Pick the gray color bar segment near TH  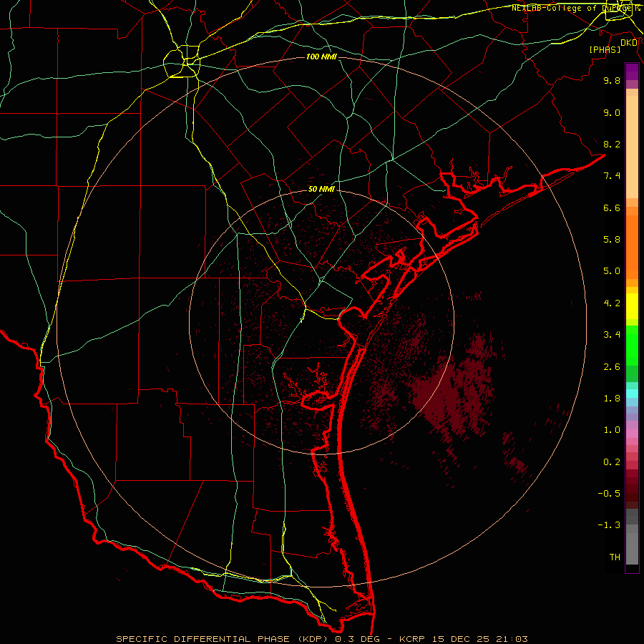pyautogui.click(x=632, y=548)
